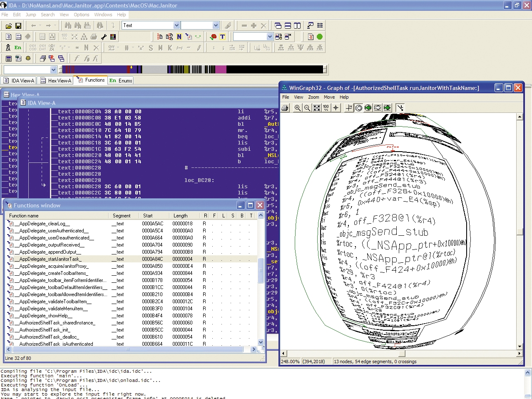The height and width of the screenshot is (399, 532).
Task: Open the Text search-type dropdown
Action: coord(177,25)
